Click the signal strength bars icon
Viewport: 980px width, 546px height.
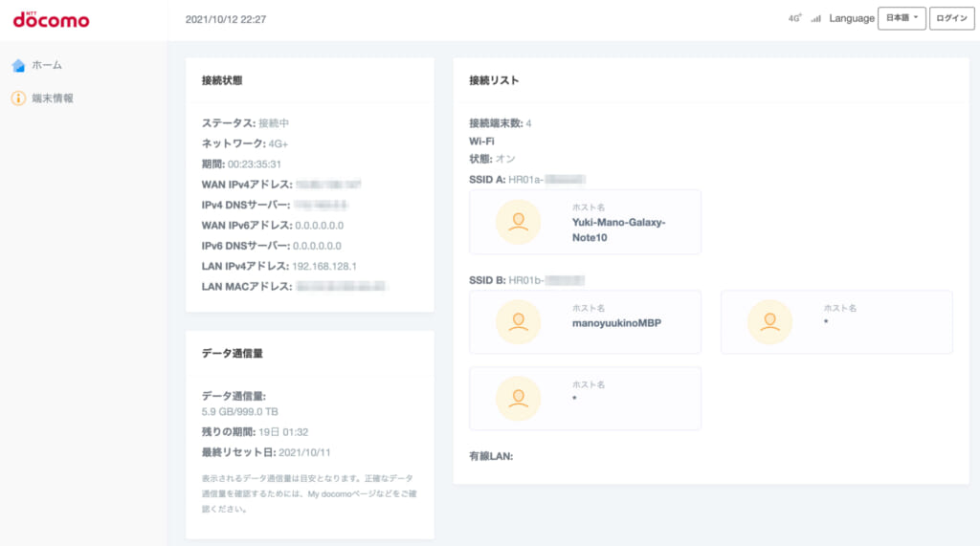(x=816, y=18)
